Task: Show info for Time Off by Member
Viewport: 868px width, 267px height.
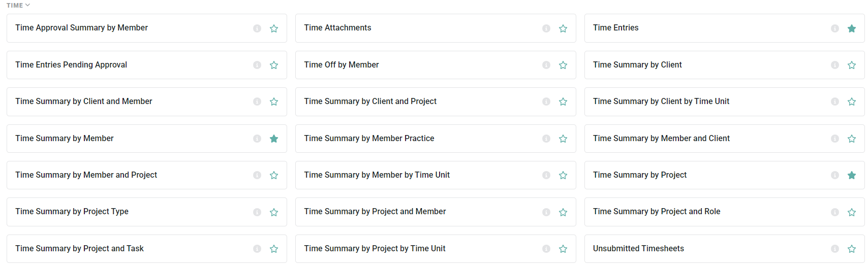Action: coord(546,65)
